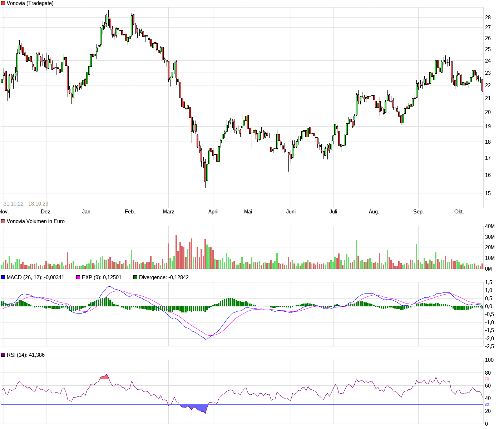Image resolution: width=504 pixels, height=429 pixels.
Task: Click price axis label 21
Action: [488, 98]
